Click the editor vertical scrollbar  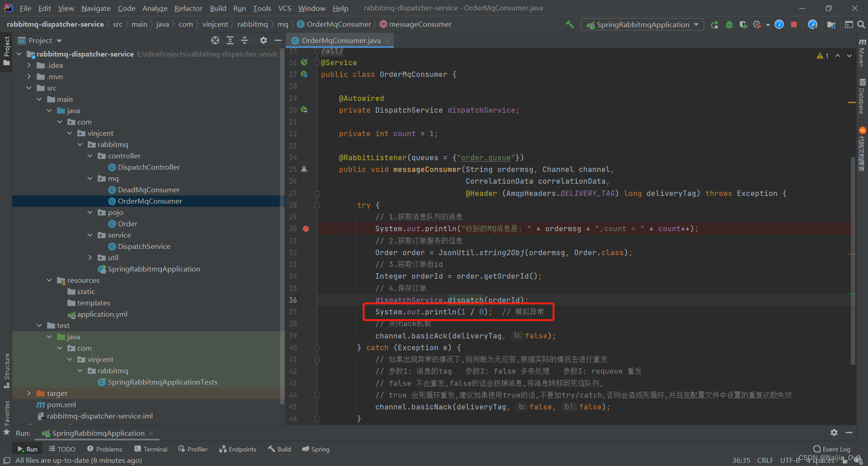pos(853,260)
